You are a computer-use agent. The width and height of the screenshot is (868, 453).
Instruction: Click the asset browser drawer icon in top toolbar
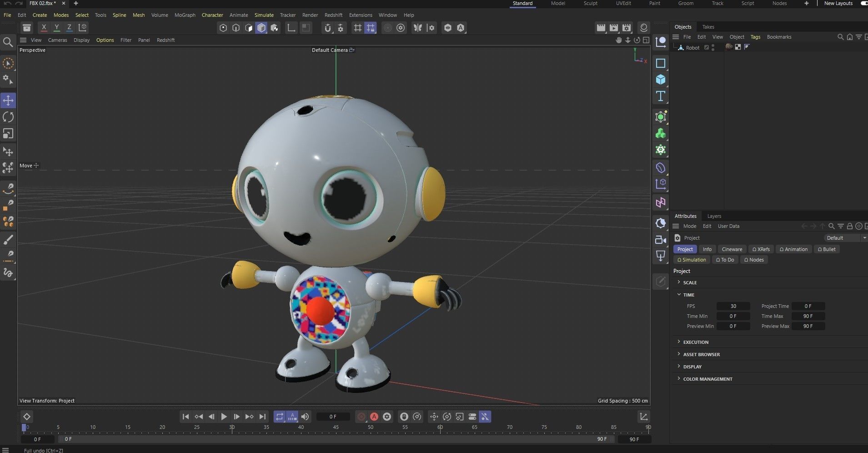point(27,28)
